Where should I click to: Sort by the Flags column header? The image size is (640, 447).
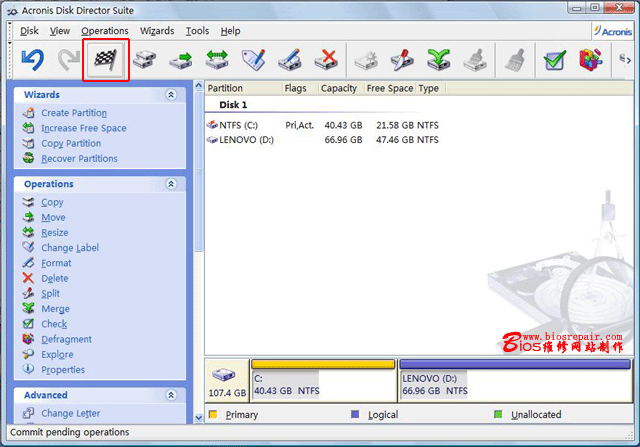(300, 89)
